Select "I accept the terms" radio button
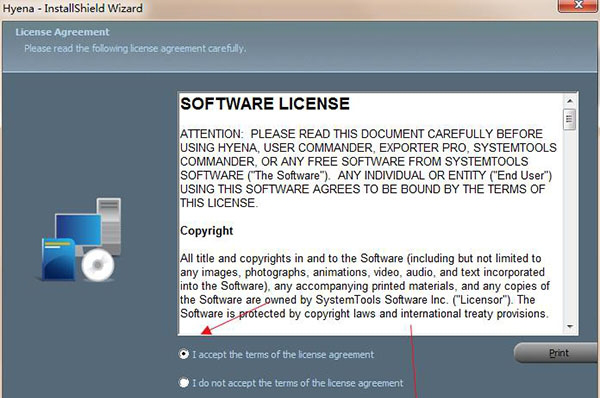600x413 pixels. 184,354
